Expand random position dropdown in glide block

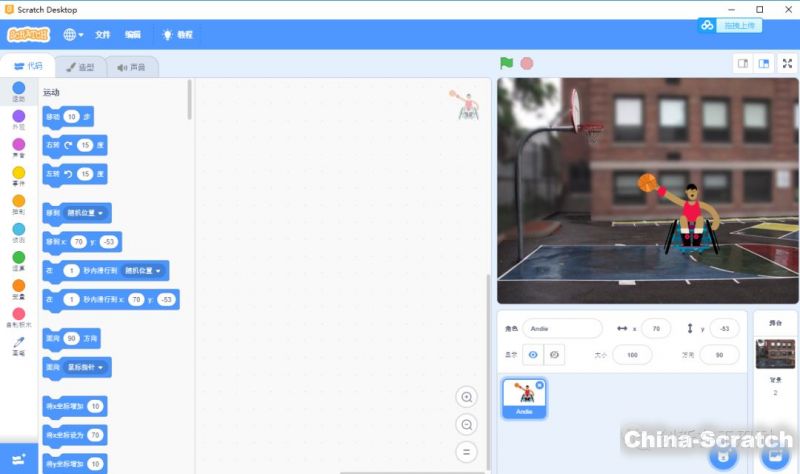click(x=158, y=270)
